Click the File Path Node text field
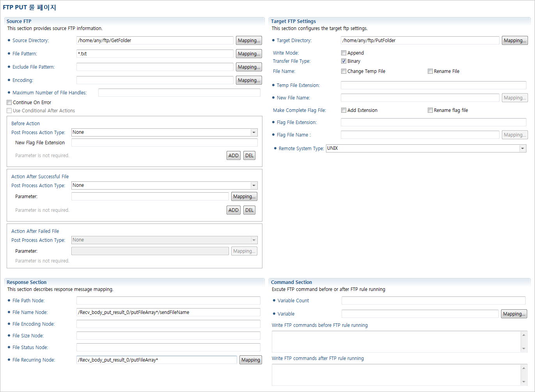 pyautogui.click(x=168, y=301)
